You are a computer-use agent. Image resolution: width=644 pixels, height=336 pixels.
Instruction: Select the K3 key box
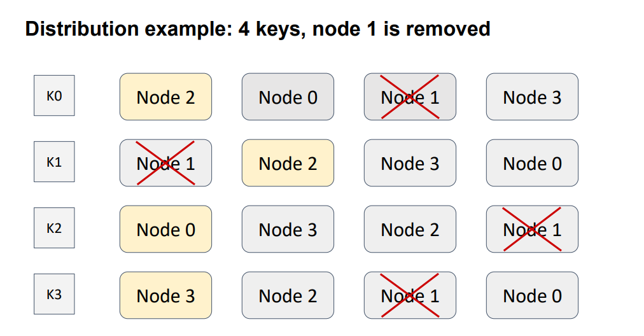click(x=54, y=295)
